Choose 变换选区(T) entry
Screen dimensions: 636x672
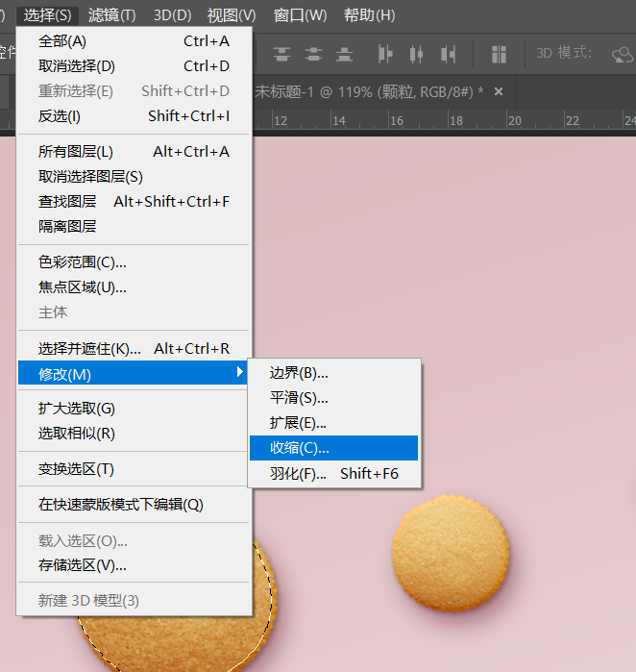coord(134,469)
